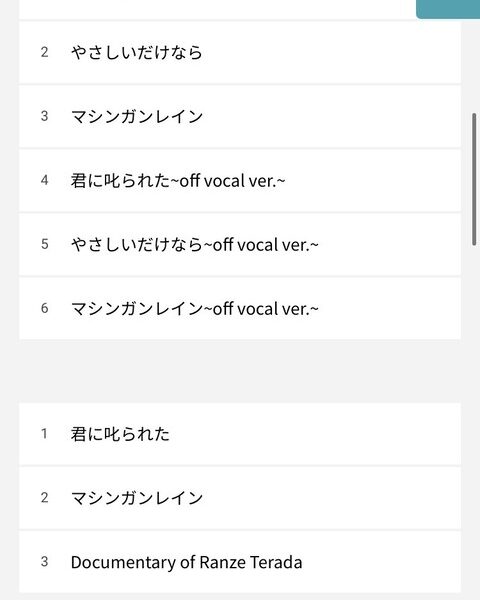Screen dimensions: 480x600
Task: Click track number 6 in first list
Action: click(x=44, y=308)
